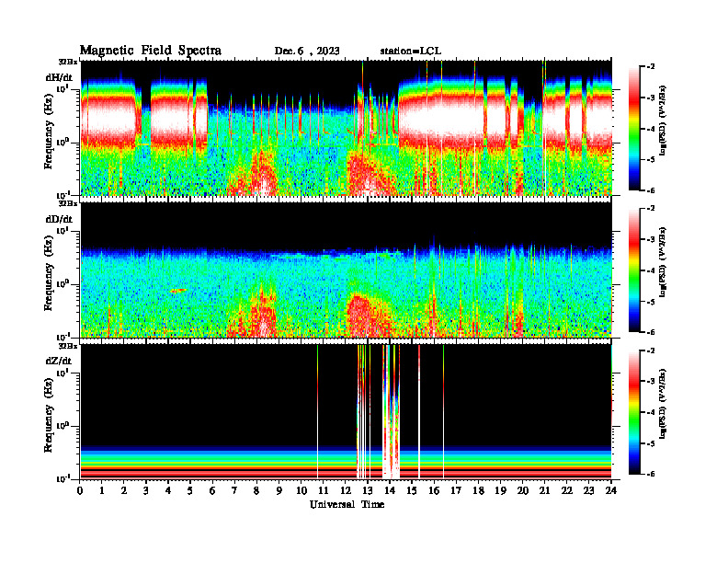Click the dH/dt panel color scale bar
The image size is (728, 563).
(x=633, y=129)
